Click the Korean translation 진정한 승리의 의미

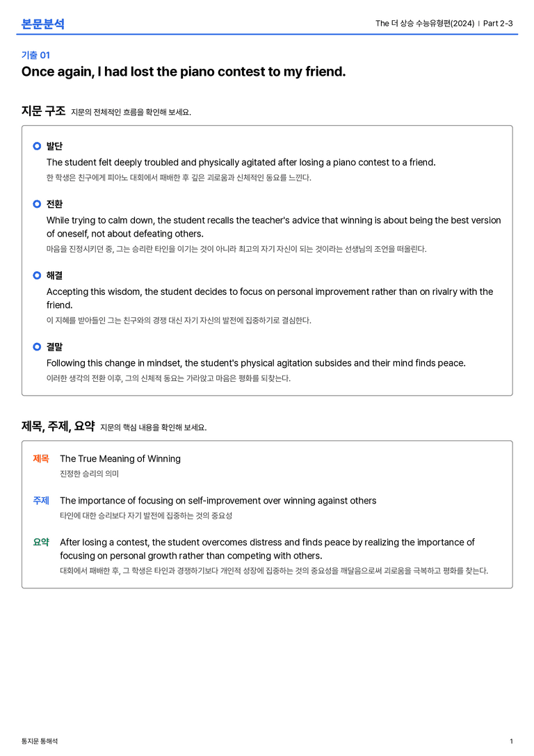(89, 474)
